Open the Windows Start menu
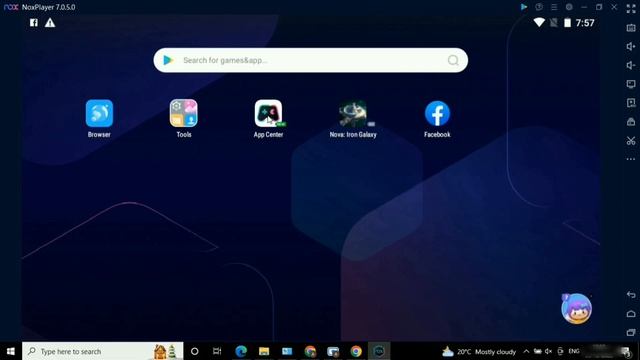This screenshot has height=360, width=640. [11, 351]
